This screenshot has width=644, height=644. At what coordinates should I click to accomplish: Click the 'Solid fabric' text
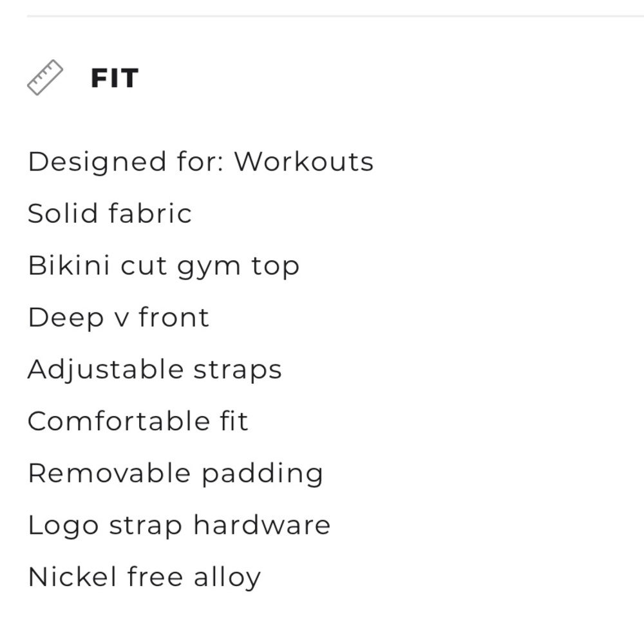pyautogui.click(x=109, y=213)
